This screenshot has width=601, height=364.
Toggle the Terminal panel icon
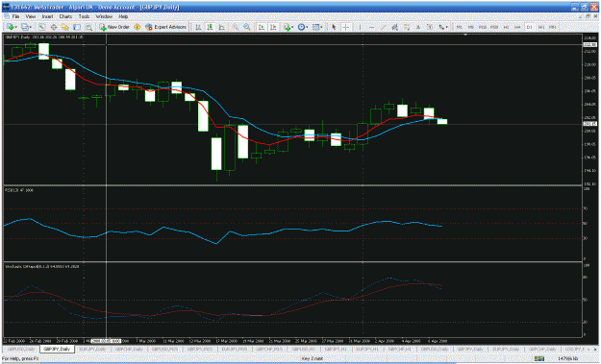[77, 27]
